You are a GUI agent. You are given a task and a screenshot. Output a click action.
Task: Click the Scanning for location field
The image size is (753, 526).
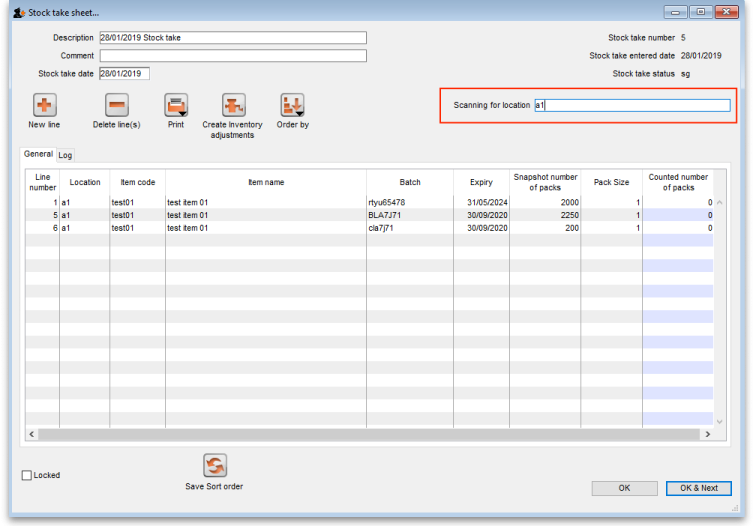632,105
